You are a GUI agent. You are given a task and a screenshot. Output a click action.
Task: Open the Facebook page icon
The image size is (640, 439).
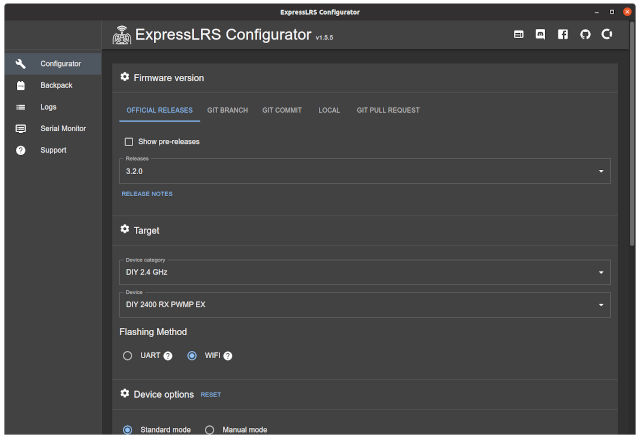coord(563,35)
